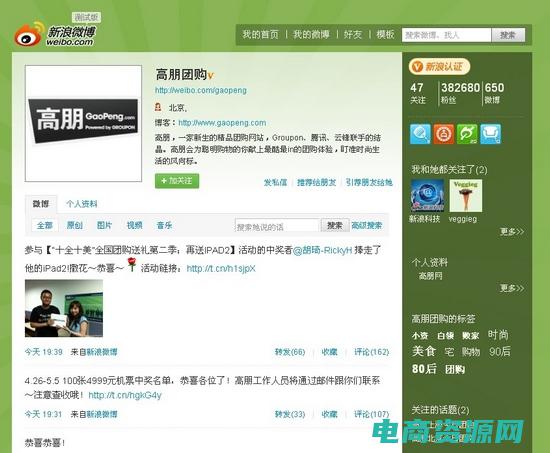
Task: Switch to the 微博 tab
Action: coord(41,204)
